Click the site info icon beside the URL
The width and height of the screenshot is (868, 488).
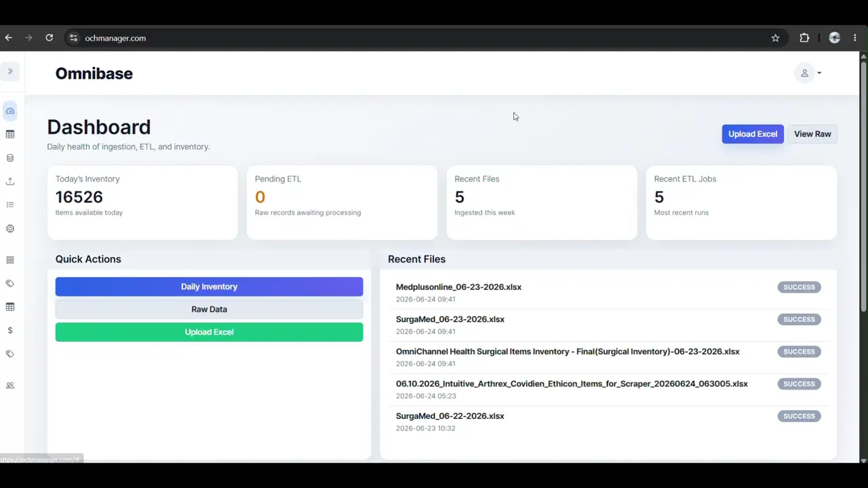73,38
